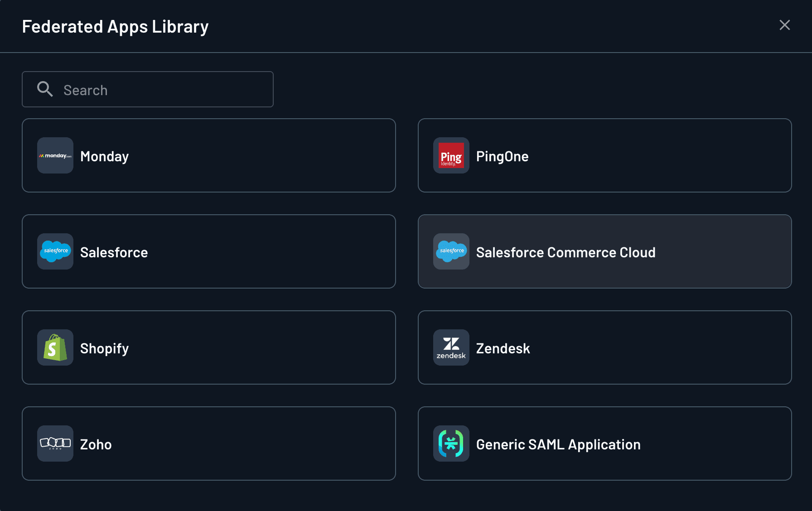This screenshot has width=812, height=511.
Task: Click the Zoho app icon
Action: [x=55, y=444]
